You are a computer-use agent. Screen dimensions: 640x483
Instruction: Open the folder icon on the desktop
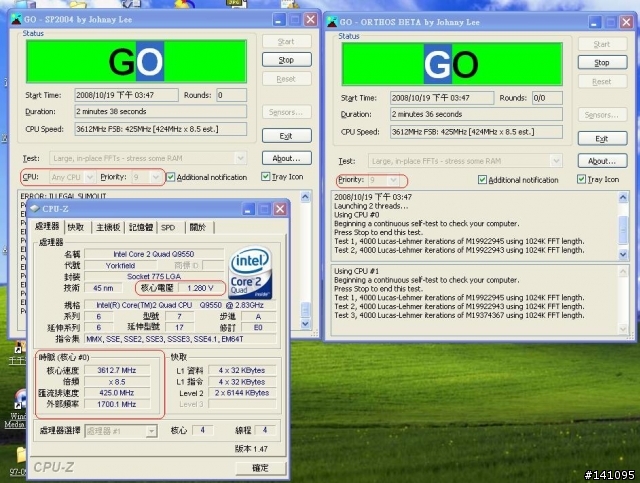(x=20, y=455)
